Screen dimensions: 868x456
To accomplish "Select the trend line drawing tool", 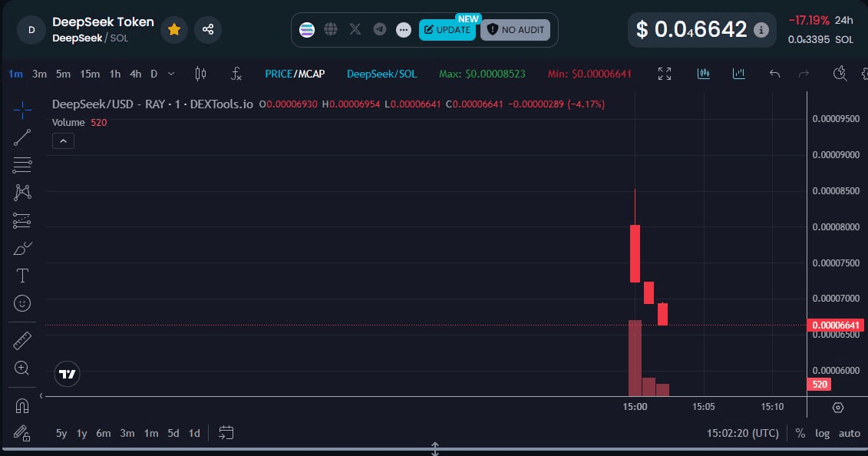I will (x=22, y=137).
